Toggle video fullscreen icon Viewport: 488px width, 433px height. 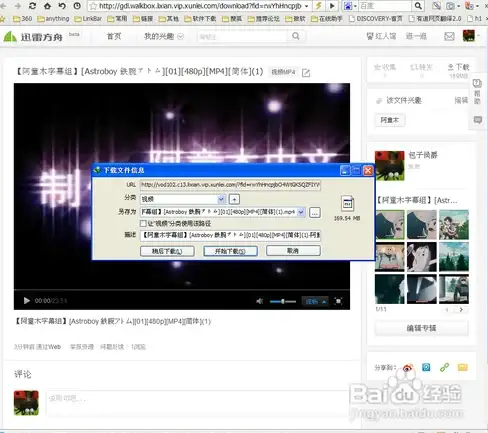tap(338, 301)
